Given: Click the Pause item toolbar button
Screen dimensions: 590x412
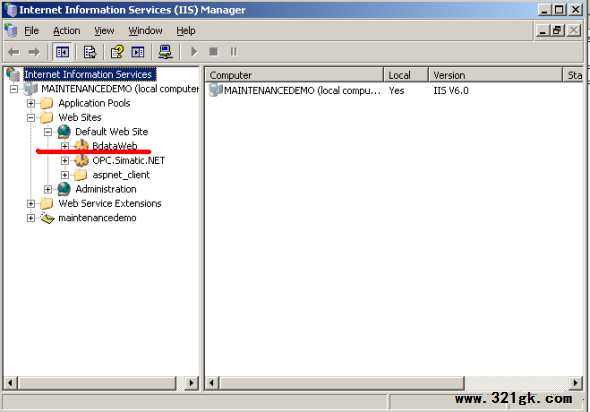Looking at the screenshot, I should tap(234, 52).
